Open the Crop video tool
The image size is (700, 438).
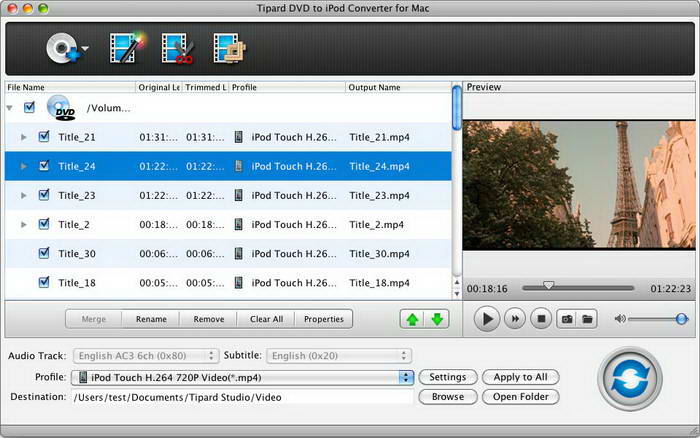[229, 48]
